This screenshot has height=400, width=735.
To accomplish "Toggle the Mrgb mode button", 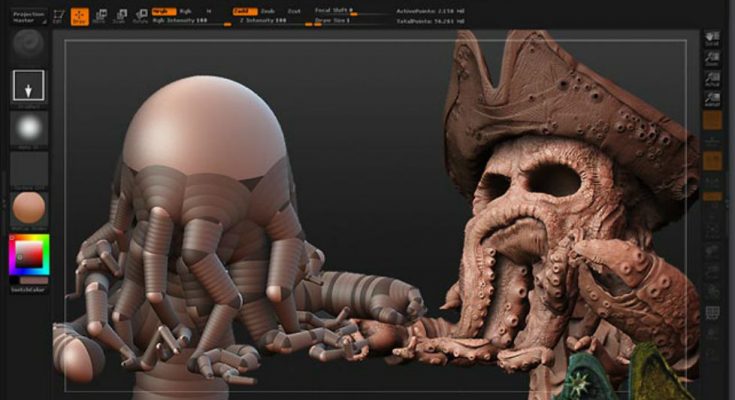I will point(164,11).
